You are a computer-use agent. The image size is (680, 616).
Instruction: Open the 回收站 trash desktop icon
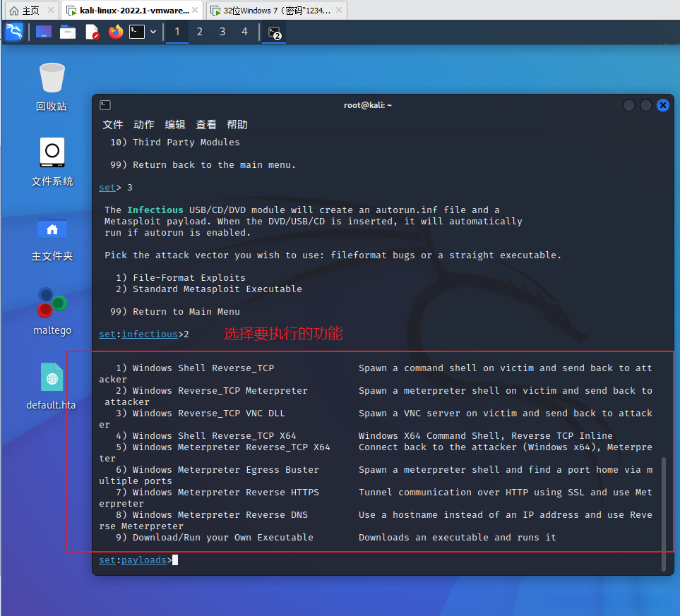(x=52, y=87)
